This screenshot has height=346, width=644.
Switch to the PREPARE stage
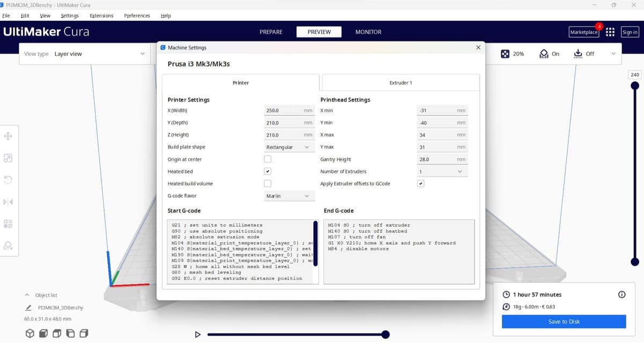(271, 32)
